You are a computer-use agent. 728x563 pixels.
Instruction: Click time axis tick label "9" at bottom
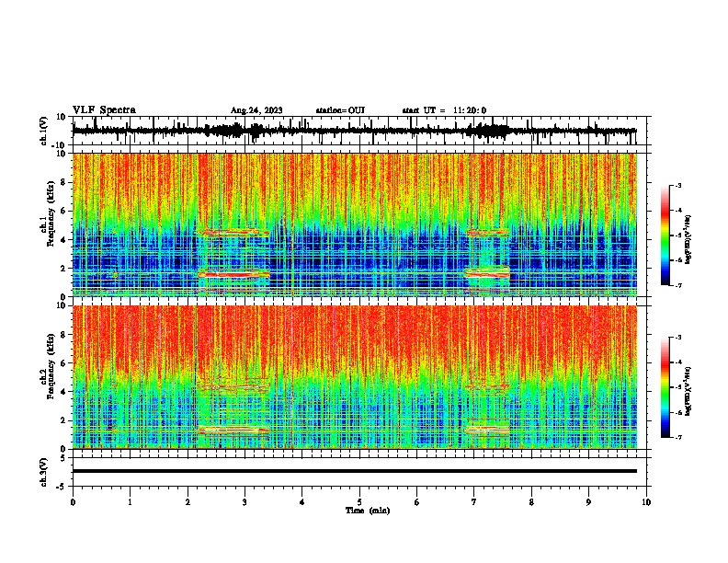pos(588,502)
